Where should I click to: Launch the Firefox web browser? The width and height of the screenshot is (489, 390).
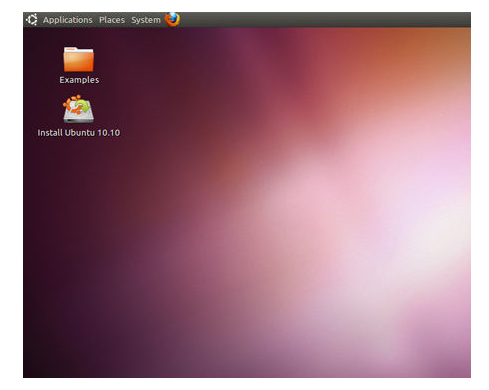click(x=172, y=19)
